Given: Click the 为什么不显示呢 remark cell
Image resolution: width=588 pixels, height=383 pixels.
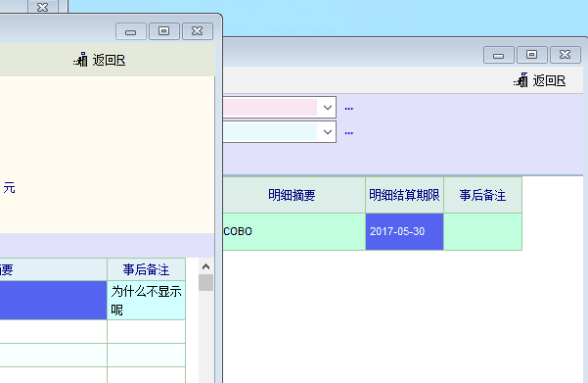Looking at the screenshot, I should point(146,301).
